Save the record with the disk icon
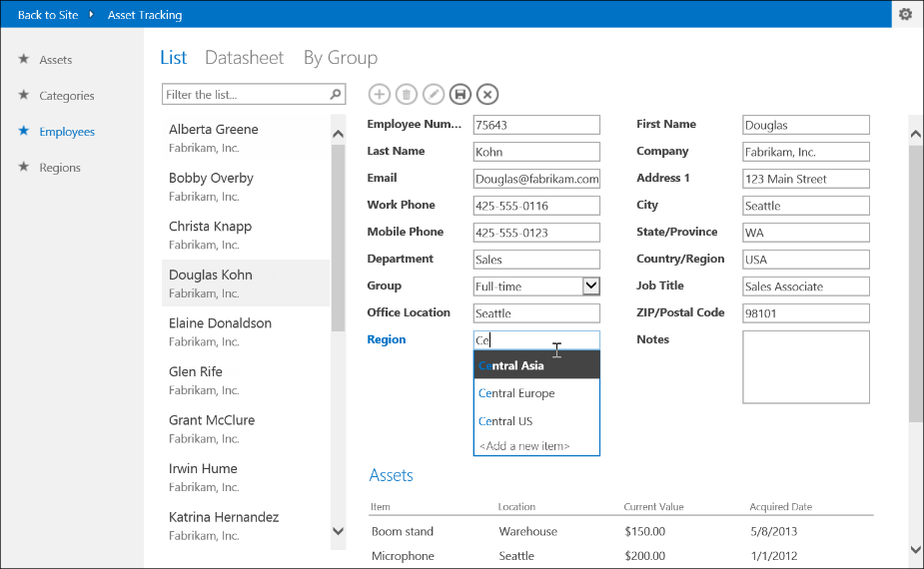The width and height of the screenshot is (924, 569). coord(461,94)
